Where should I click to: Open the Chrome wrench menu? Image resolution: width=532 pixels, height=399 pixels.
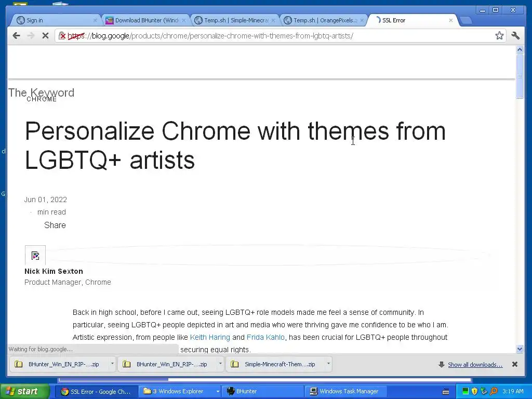coord(516,36)
